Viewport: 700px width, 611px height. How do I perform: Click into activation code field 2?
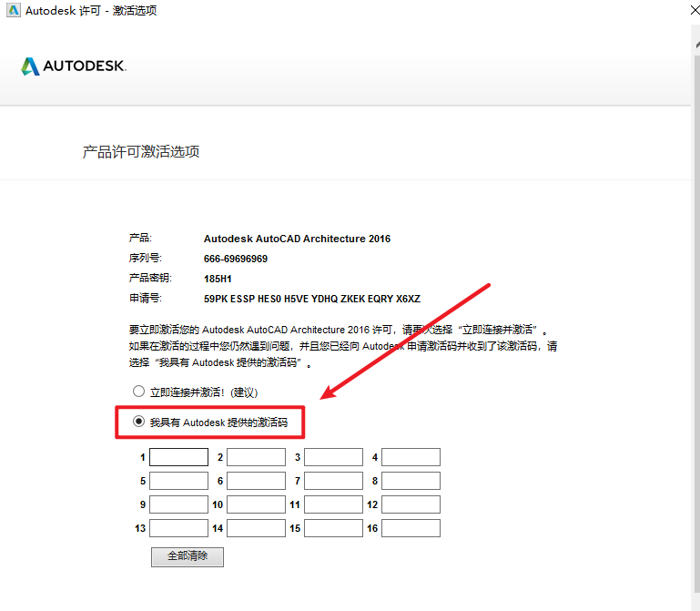tap(256, 457)
